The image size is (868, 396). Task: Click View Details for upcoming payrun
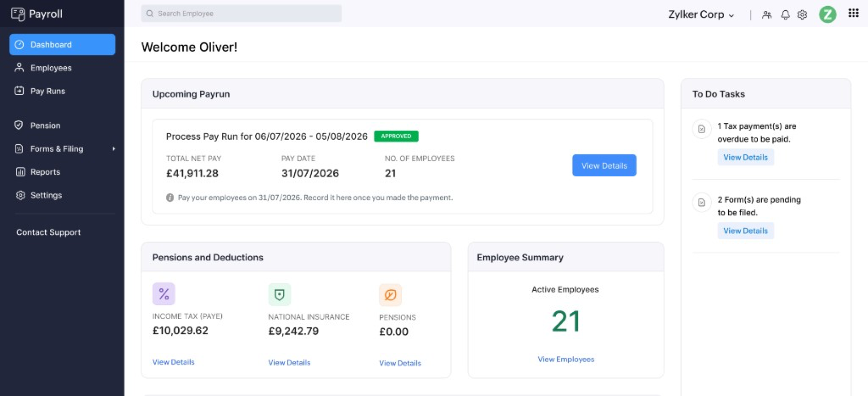pos(604,166)
